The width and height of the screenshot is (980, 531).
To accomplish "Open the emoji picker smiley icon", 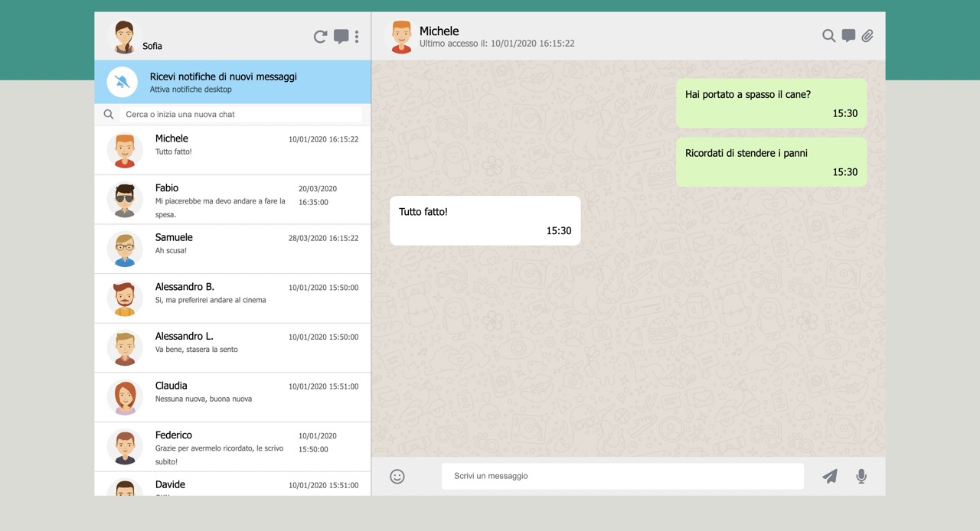I will (397, 477).
